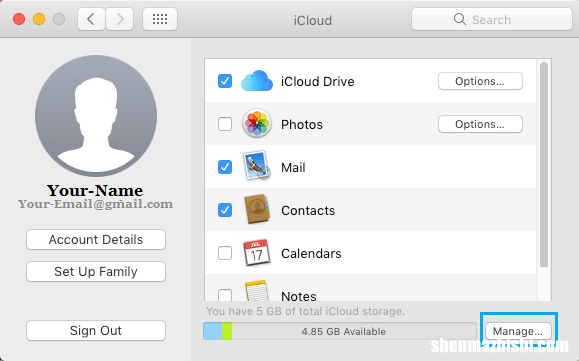Click the blue segment of storage bar

click(213, 331)
